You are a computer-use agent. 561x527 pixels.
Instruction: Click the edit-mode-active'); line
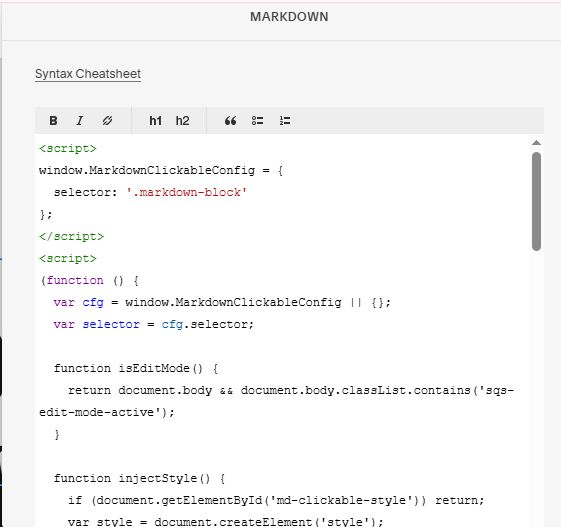[107, 413]
